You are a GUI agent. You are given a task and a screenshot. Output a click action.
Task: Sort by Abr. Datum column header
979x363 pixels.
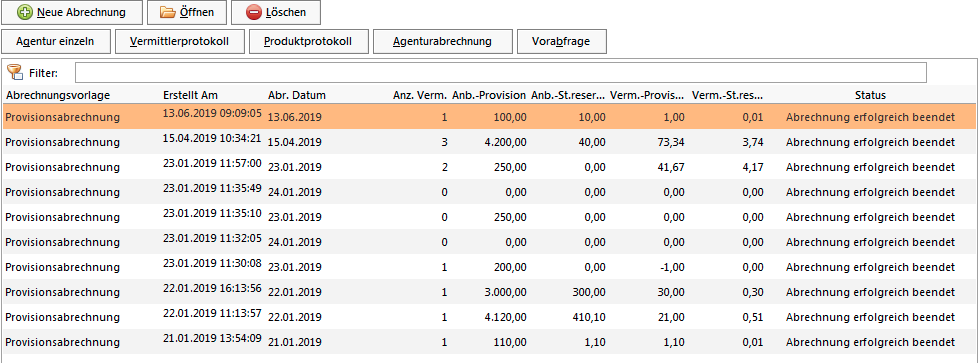click(297, 96)
